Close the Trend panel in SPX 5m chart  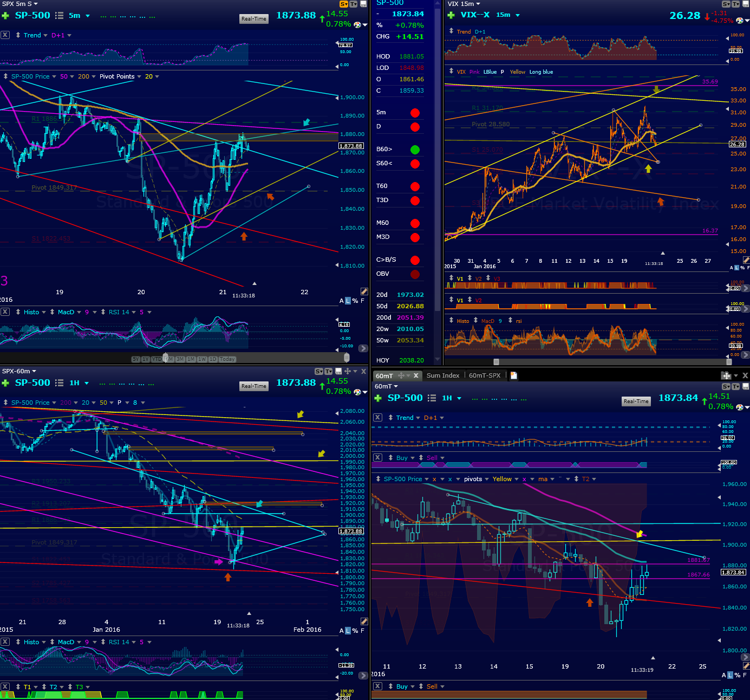point(5,35)
